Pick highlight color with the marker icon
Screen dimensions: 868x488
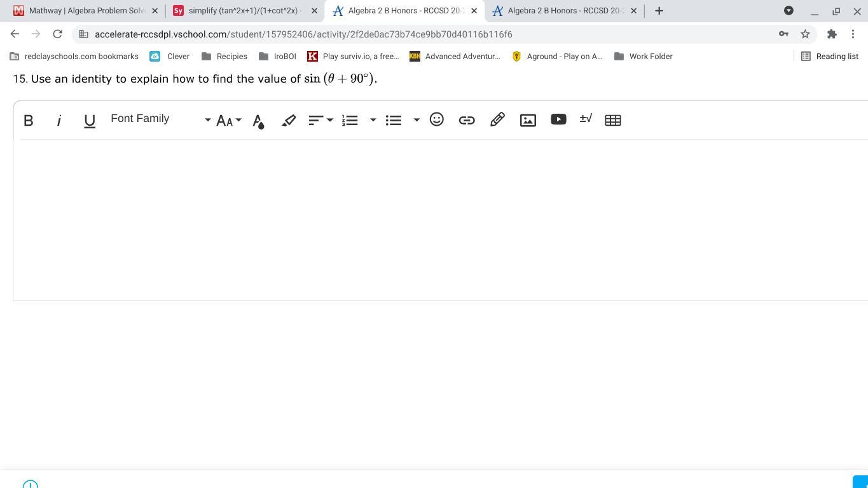(289, 120)
